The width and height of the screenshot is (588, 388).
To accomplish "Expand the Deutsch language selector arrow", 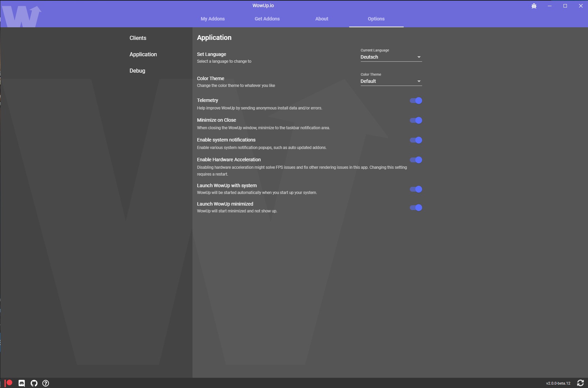I will 419,57.
